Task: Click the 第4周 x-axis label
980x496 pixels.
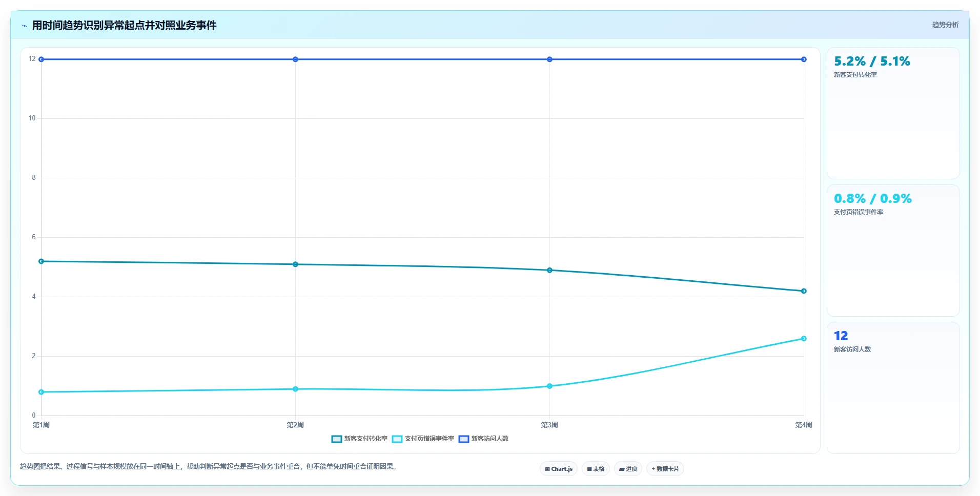Action: [803, 425]
